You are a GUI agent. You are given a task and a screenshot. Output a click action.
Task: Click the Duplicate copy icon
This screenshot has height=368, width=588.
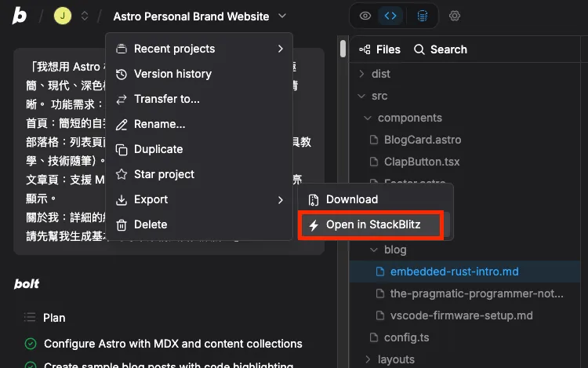[x=122, y=150]
